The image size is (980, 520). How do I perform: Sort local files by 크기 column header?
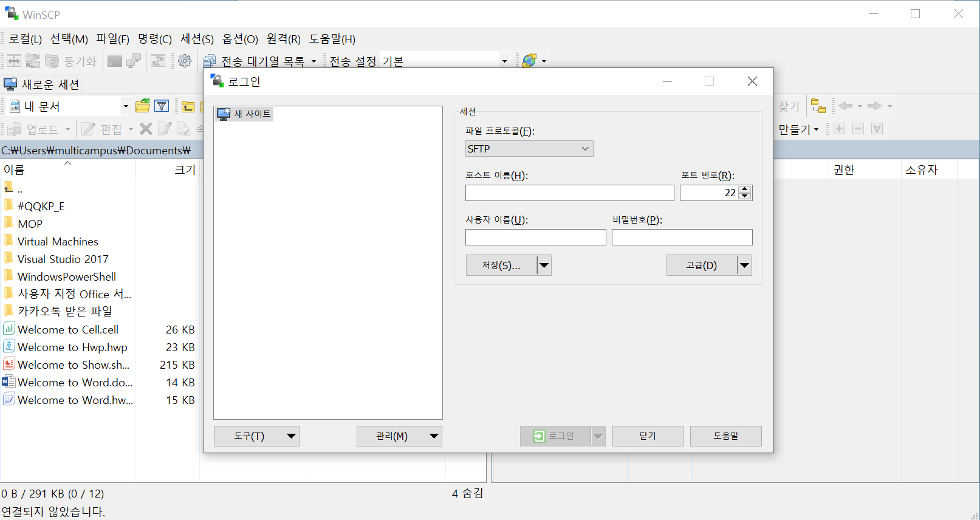(168, 170)
